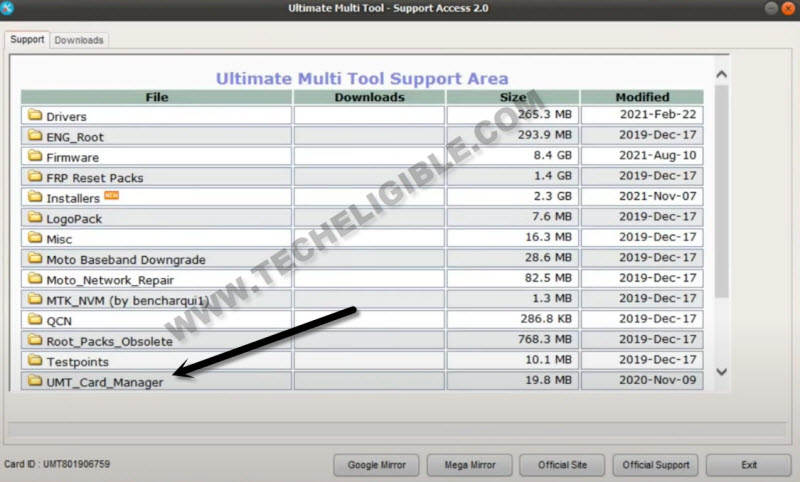Open the ENG_Root folder icon
The height and width of the screenshot is (482, 800).
35,135
